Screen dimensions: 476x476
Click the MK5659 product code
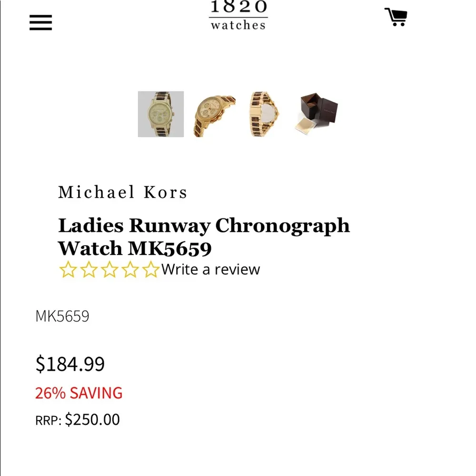tap(62, 316)
